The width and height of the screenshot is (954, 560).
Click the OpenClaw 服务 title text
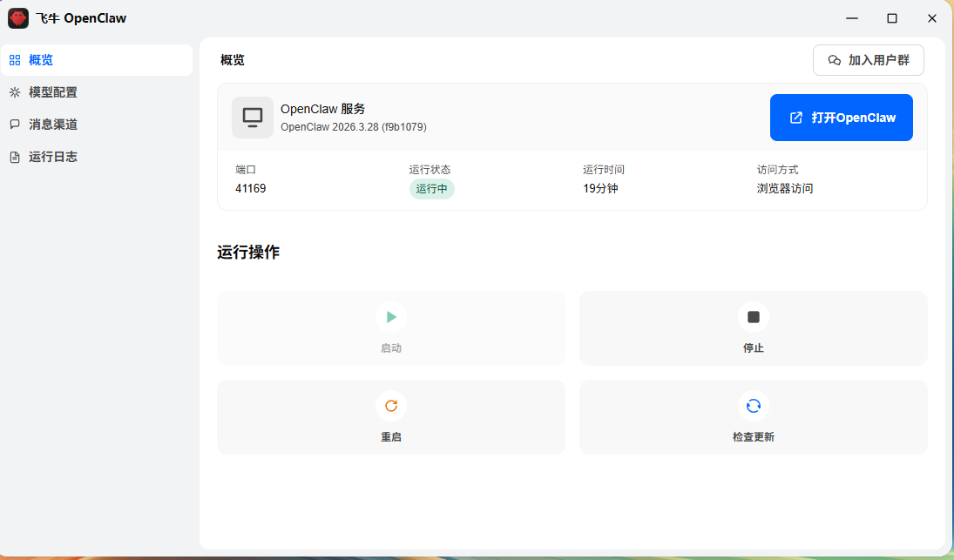323,109
